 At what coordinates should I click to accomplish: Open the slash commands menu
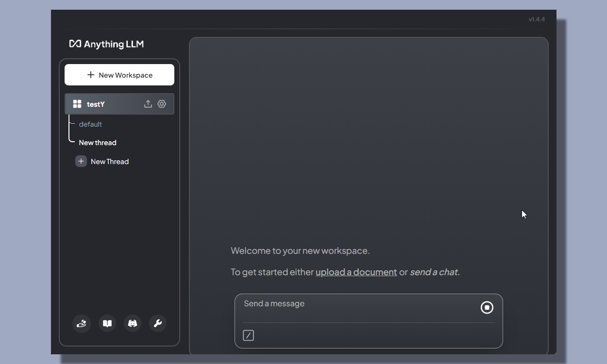pos(248,335)
